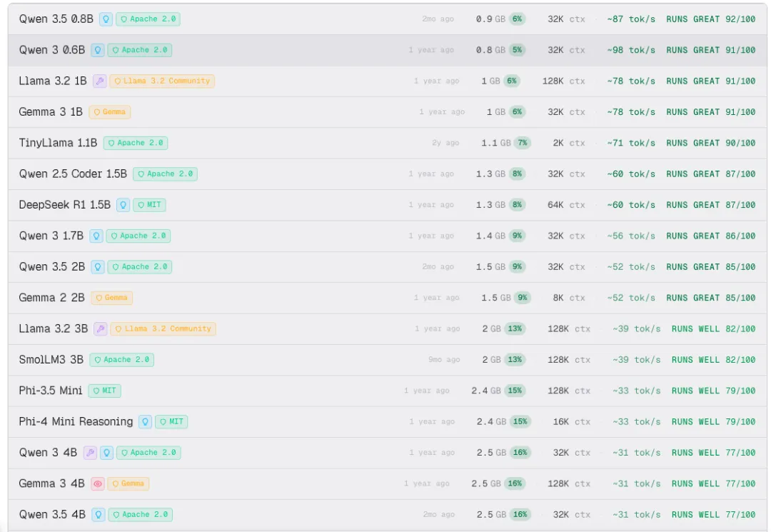Click the Llama 3.2 Community badge on Llama 3.2 3B
The height and width of the screenshot is (532, 771).
(x=163, y=329)
